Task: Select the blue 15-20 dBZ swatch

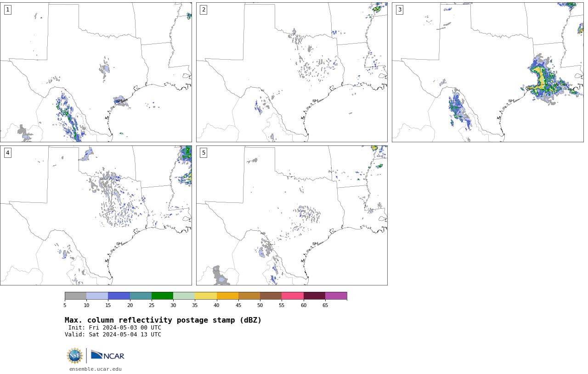Action: pyautogui.click(x=119, y=296)
